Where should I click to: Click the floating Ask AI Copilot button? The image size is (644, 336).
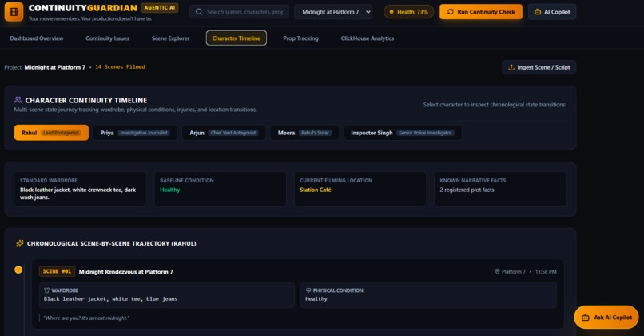(606, 318)
